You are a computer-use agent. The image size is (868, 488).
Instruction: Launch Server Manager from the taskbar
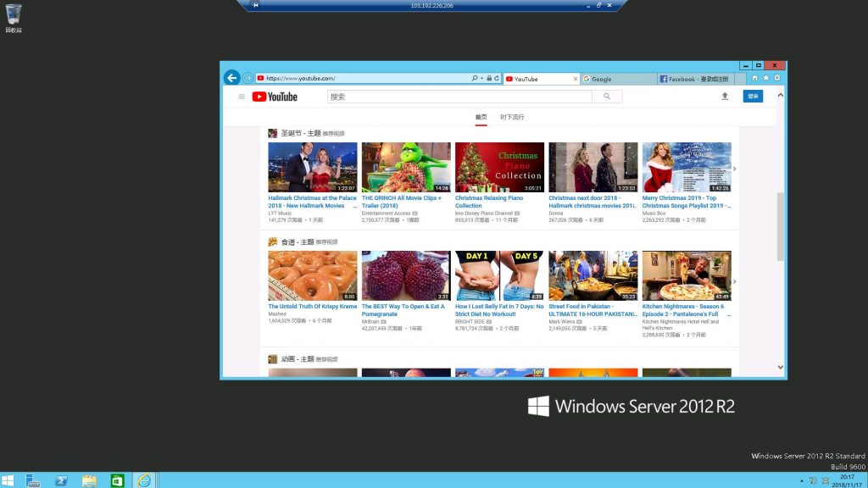[33, 480]
